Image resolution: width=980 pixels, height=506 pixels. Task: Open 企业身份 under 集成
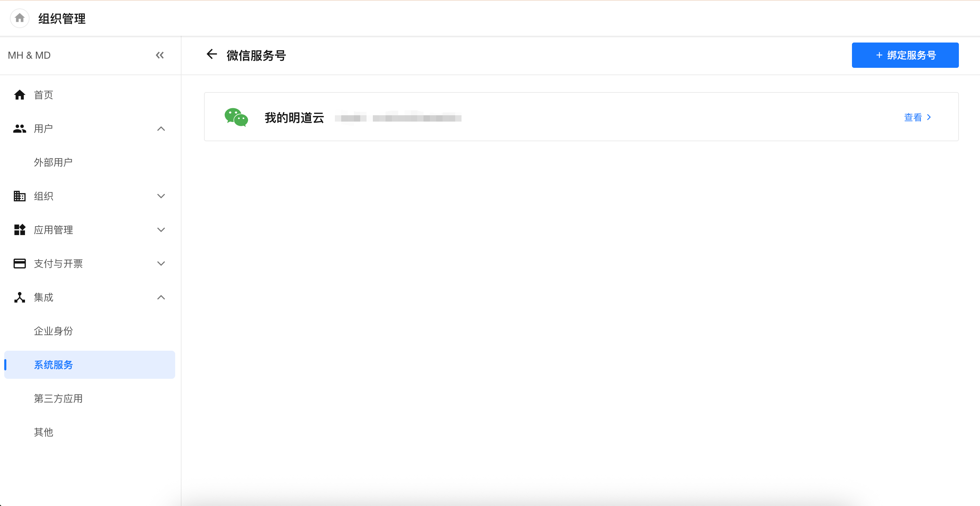(53, 331)
